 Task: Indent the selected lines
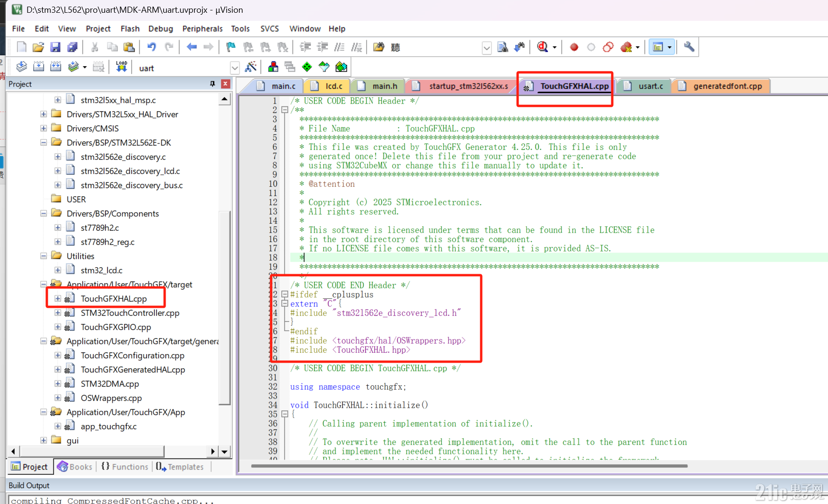click(x=306, y=47)
